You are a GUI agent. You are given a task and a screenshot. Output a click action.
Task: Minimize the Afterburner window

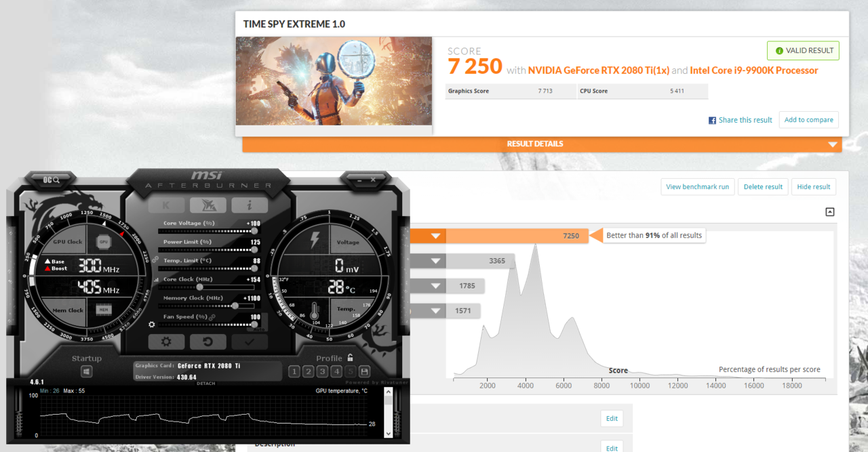[359, 180]
